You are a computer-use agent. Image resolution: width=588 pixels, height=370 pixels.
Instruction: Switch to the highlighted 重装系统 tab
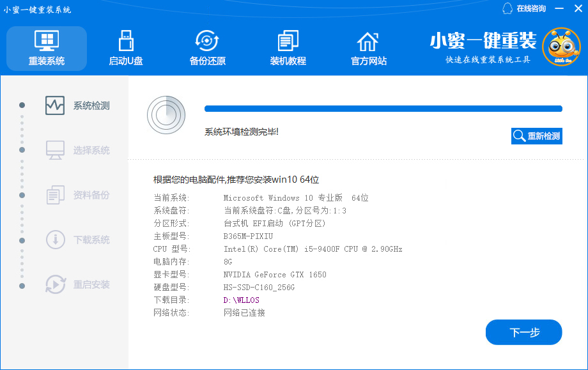coord(46,48)
